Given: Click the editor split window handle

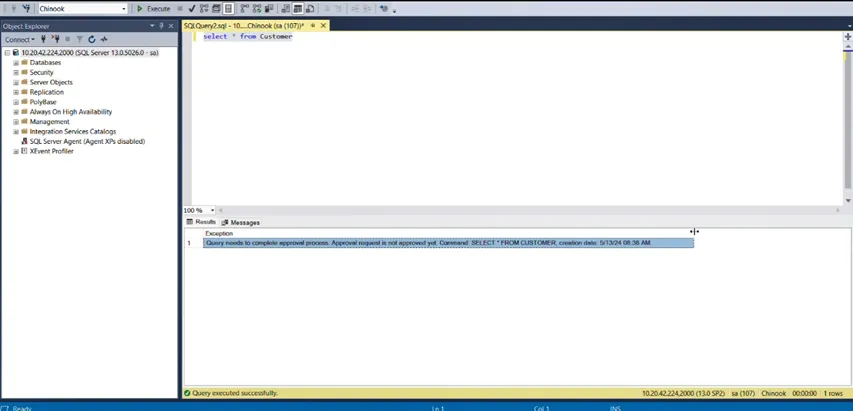Looking at the screenshot, I should 848,36.
